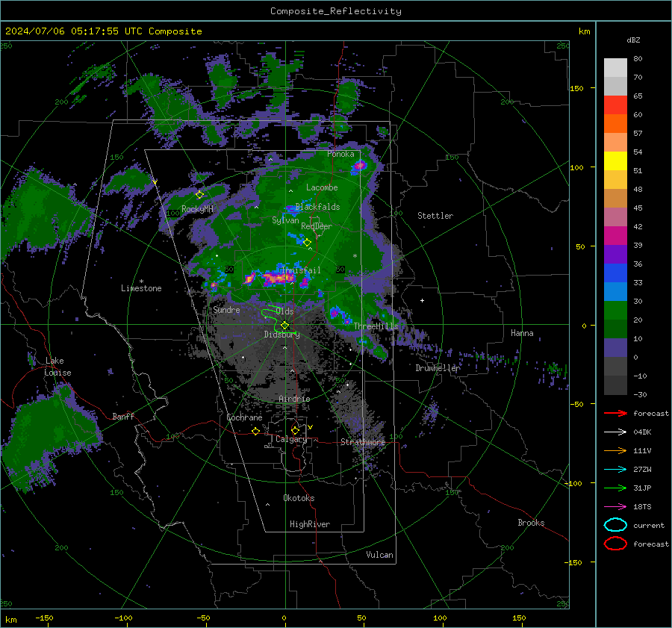
Task: Click the cyan current ellipse icon
Action: [x=615, y=525]
